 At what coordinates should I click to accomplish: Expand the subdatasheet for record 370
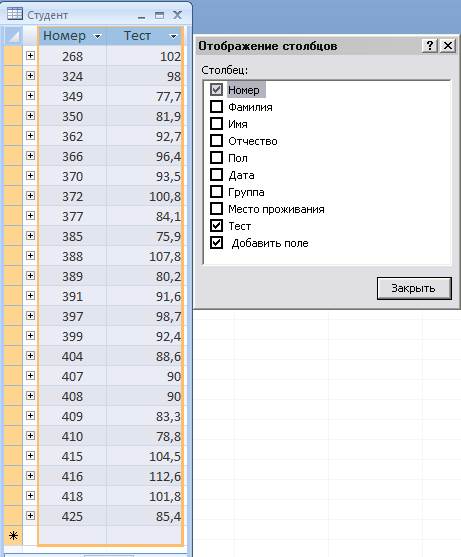30,175
